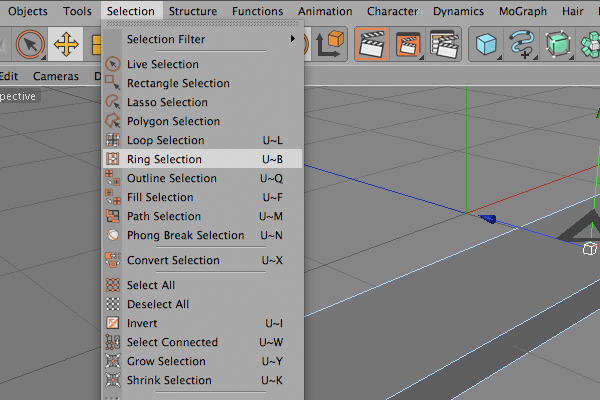Choose Outline Selection menu entry
The image size is (600, 400).
tap(203, 178)
